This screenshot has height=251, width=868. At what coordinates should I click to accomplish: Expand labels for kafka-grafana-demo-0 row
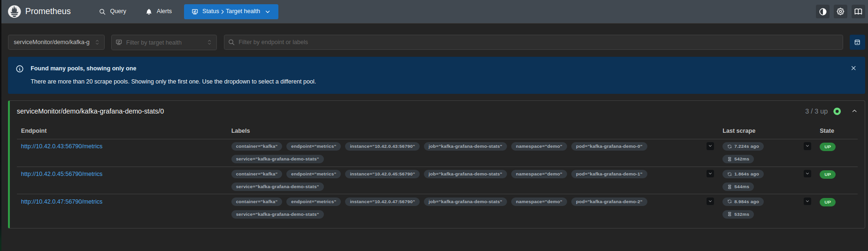710,146
